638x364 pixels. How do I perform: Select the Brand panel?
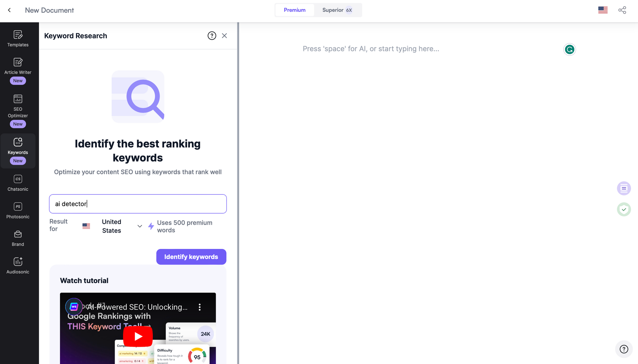pos(18,238)
